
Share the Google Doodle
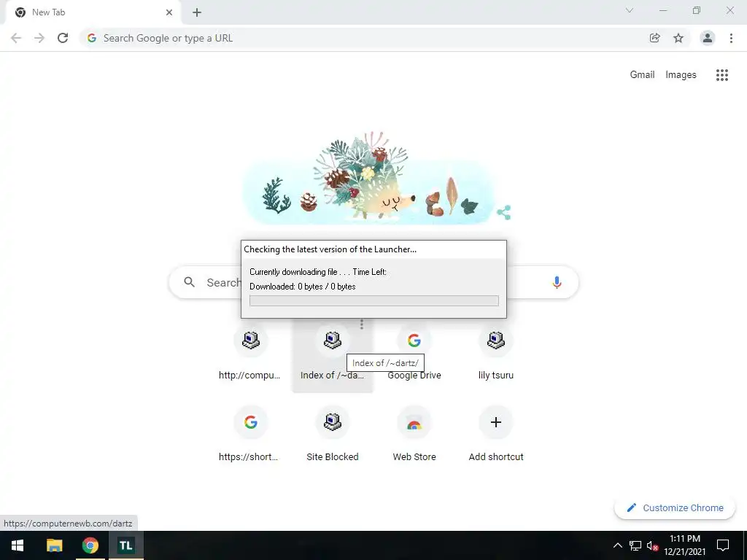click(x=503, y=212)
